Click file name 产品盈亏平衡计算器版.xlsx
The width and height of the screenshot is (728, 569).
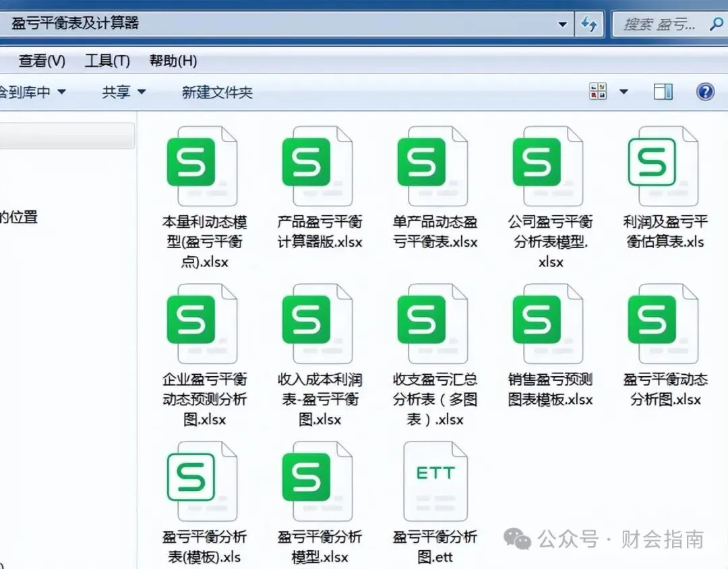320,232
